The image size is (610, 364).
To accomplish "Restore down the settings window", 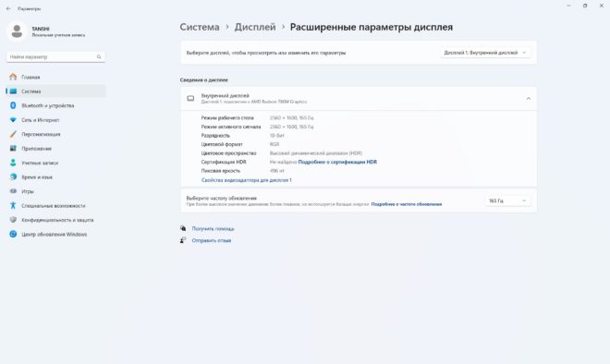I will tap(585, 6).
